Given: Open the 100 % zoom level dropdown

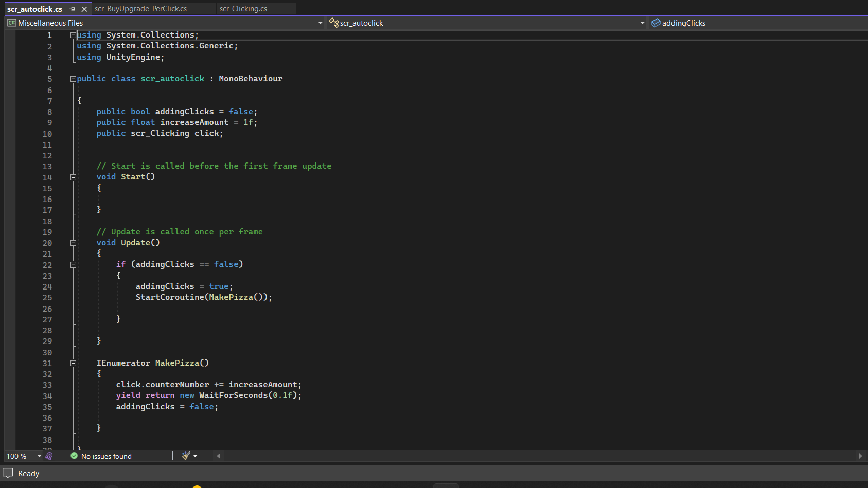Looking at the screenshot, I should 39,456.
